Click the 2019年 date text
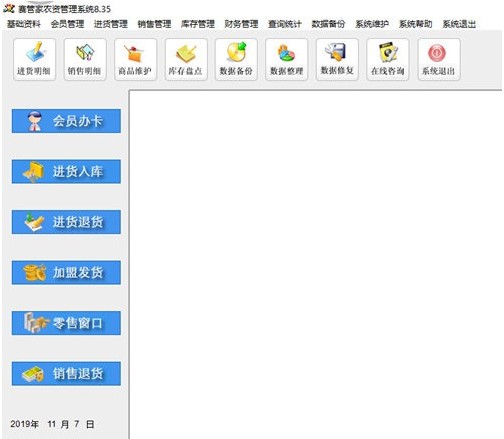The height and width of the screenshot is (439, 504). (24, 424)
